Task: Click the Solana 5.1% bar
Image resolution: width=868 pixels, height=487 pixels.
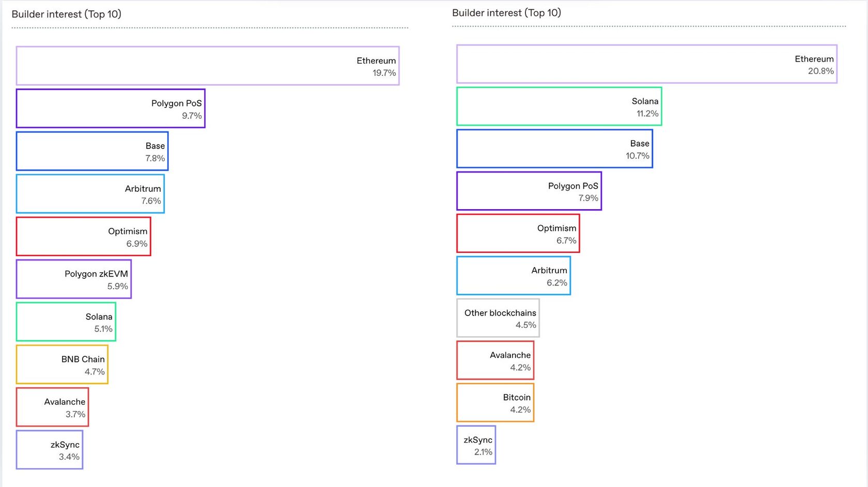Action: pos(66,322)
